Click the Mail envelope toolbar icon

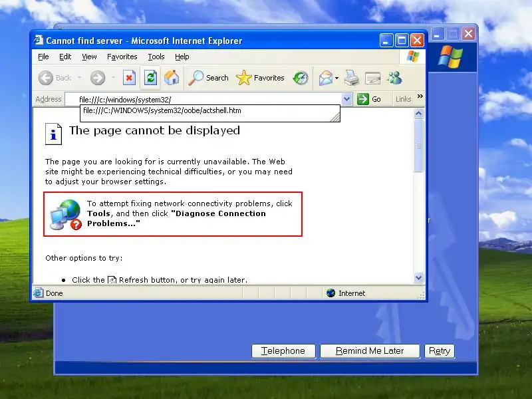325,78
